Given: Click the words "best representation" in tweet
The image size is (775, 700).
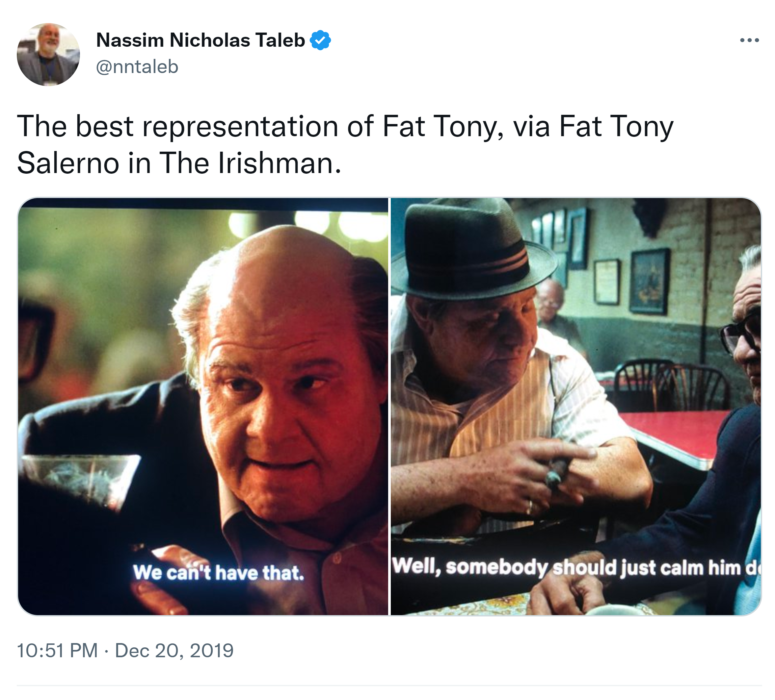Looking at the screenshot, I should click(x=206, y=126).
